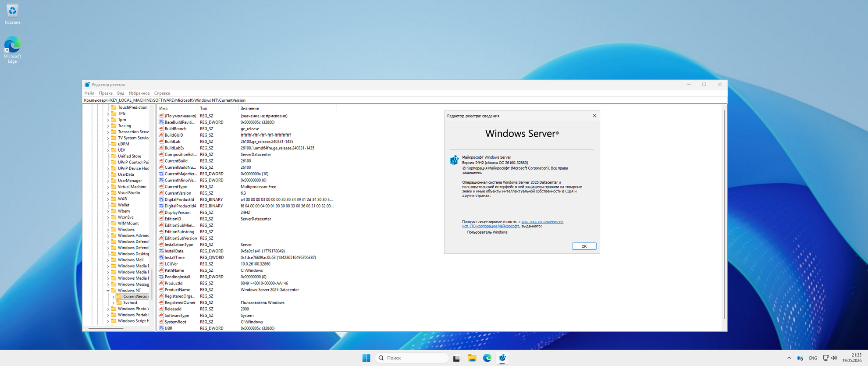Select the UserData key in tree

click(126, 174)
